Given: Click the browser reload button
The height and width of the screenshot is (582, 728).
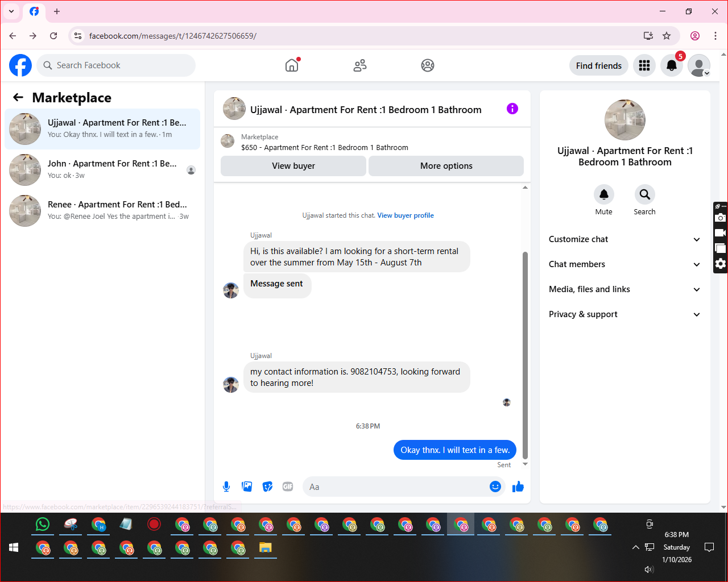Looking at the screenshot, I should [x=53, y=36].
